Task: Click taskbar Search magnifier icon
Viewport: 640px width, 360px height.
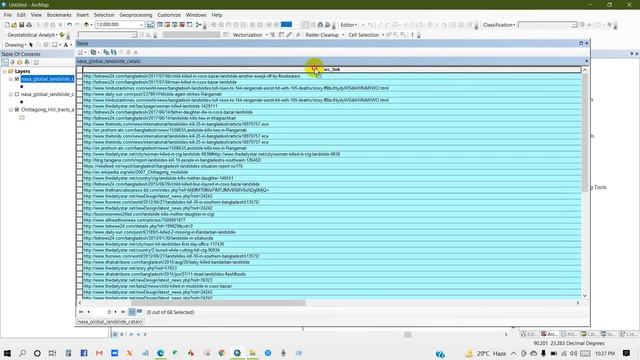Action: [x=22, y=353]
